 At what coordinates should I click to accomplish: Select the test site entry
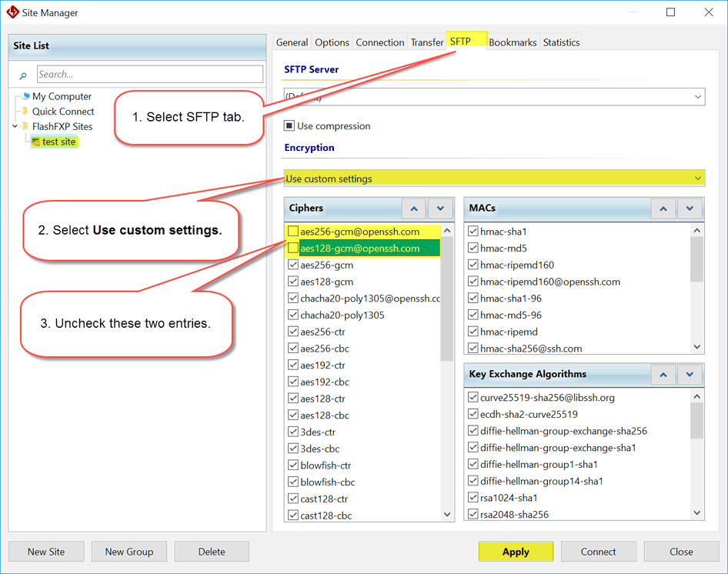click(x=58, y=142)
